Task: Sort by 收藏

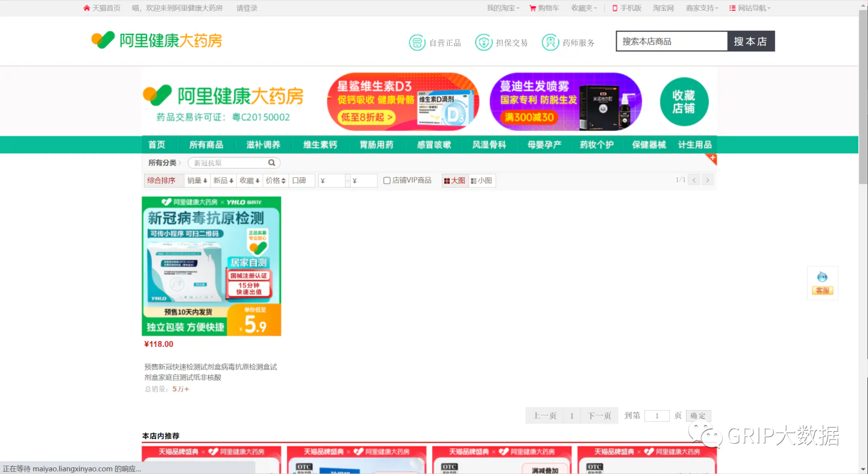Action: tap(250, 180)
